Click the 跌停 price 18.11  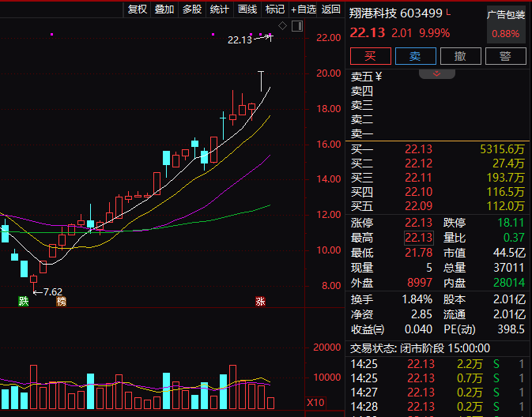511,223
